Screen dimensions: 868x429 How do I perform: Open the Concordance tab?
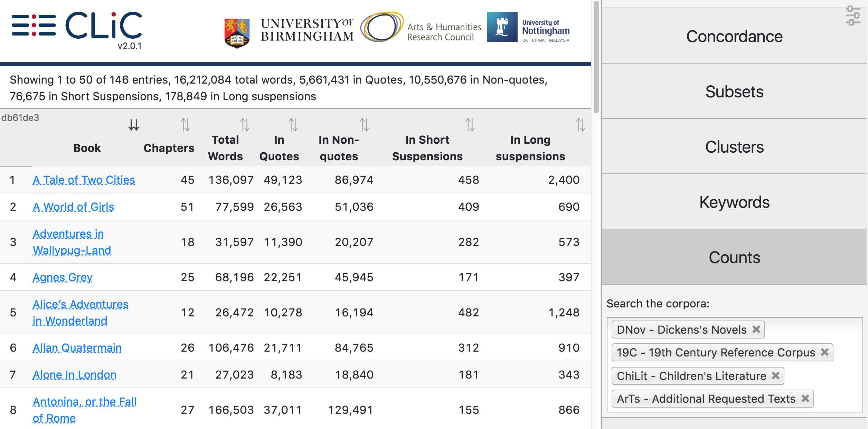(734, 36)
